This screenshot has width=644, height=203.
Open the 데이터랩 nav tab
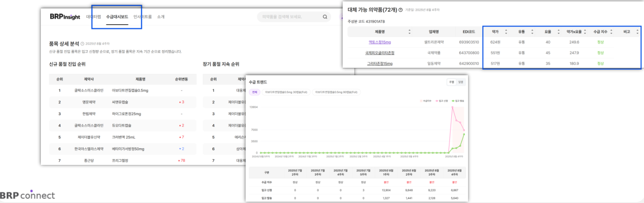(x=93, y=17)
